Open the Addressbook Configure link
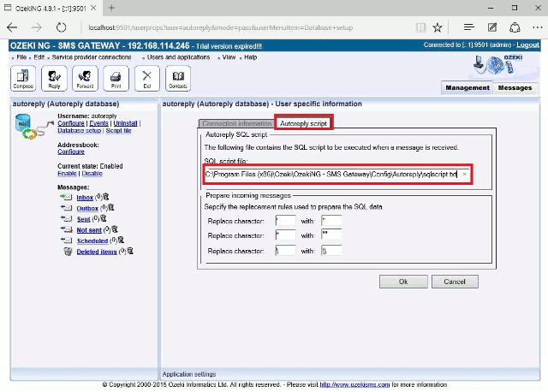Image resolution: width=548 pixels, height=392 pixels. 71,151
